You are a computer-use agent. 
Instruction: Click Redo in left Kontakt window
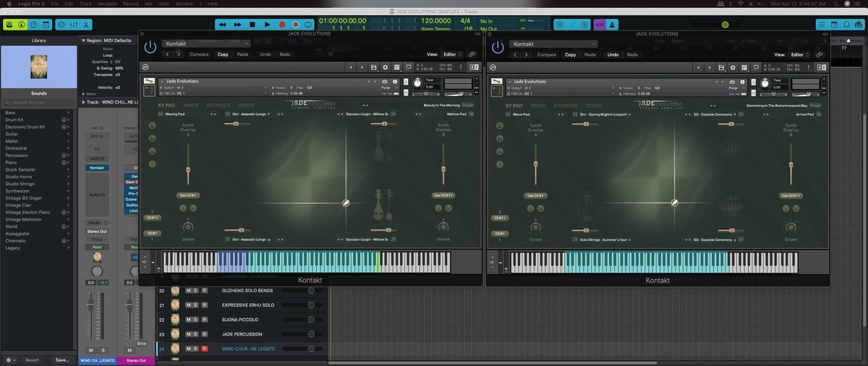tap(285, 54)
